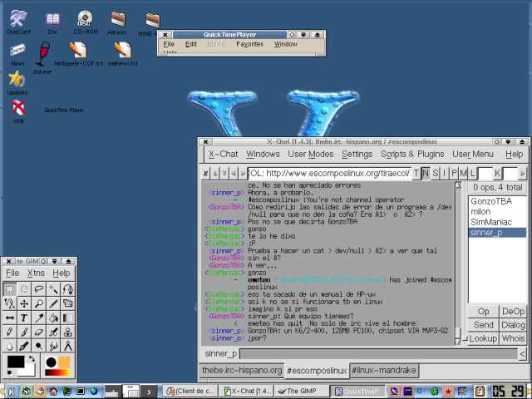
Task: Toggle X-Chat N channel mode button
Action: coord(426,173)
